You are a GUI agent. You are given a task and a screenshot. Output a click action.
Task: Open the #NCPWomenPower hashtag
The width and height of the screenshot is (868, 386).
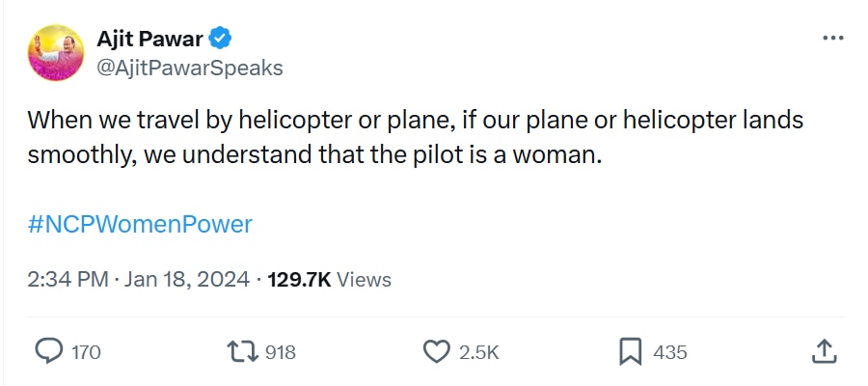(140, 225)
